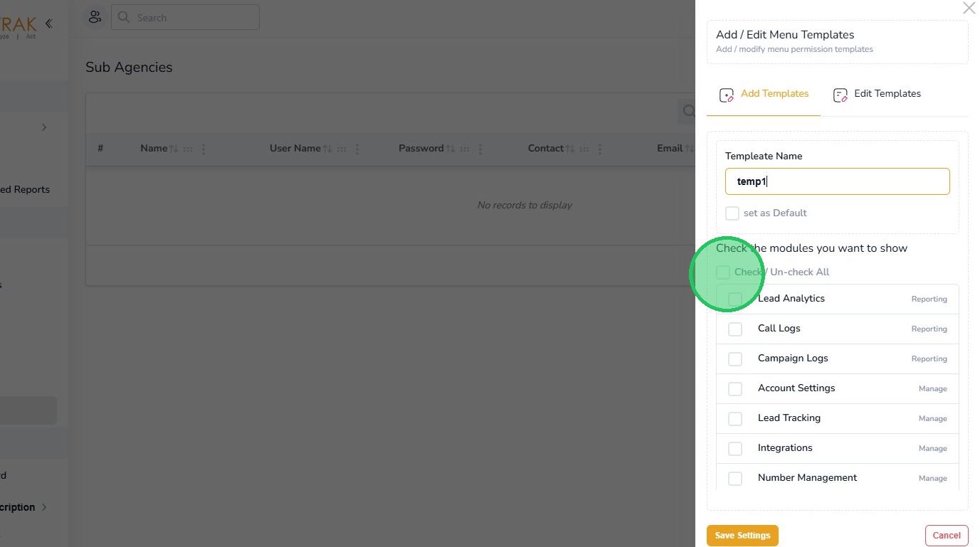This screenshot has height=547, width=980.
Task: Click Contact column drag-handle dots
Action: (x=584, y=149)
